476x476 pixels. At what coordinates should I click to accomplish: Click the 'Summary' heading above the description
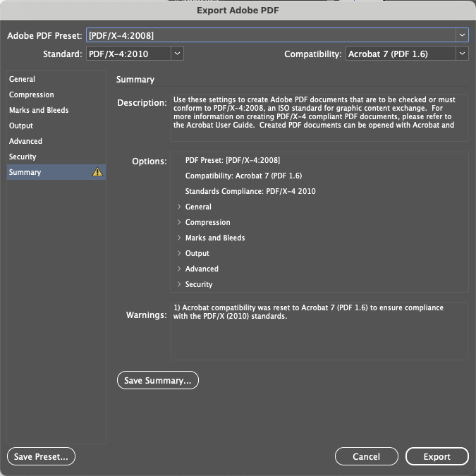(135, 80)
